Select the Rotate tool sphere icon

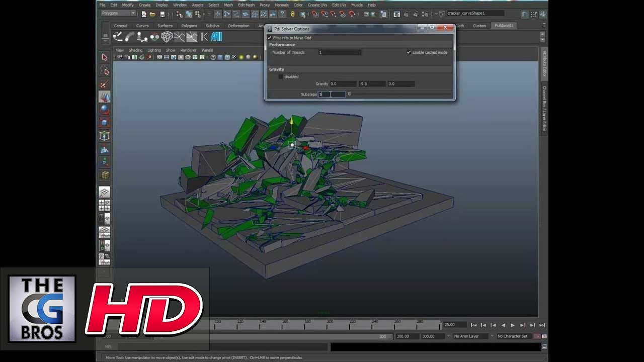pyautogui.click(x=105, y=110)
